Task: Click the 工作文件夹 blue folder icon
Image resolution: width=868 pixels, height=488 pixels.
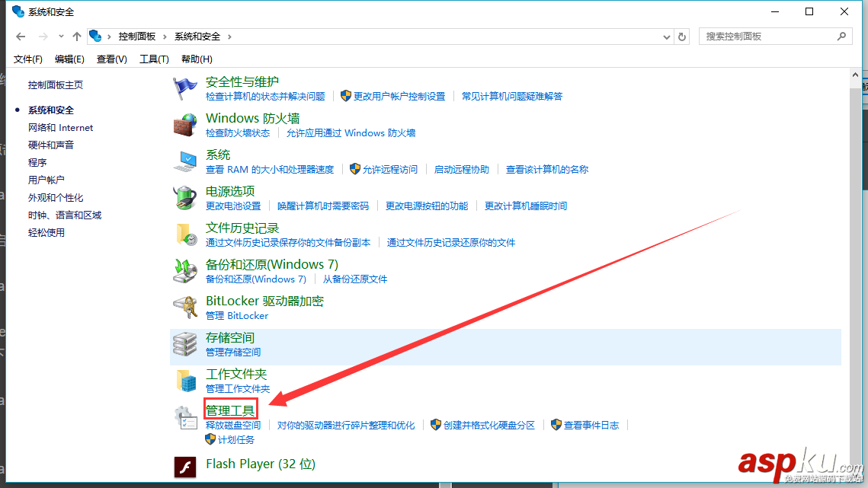Action: point(185,381)
